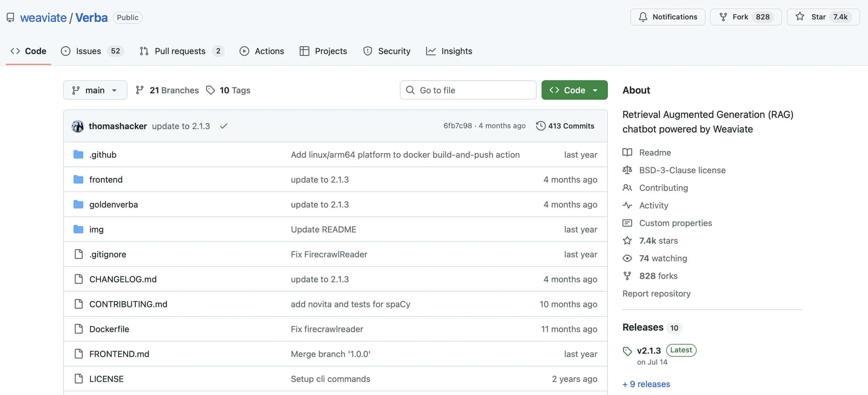Click the v2.1.3 release tag icon
868x395 pixels.
(627, 351)
